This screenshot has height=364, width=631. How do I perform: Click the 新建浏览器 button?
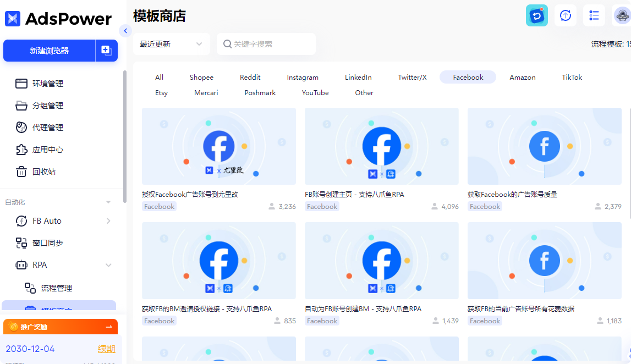click(49, 50)
